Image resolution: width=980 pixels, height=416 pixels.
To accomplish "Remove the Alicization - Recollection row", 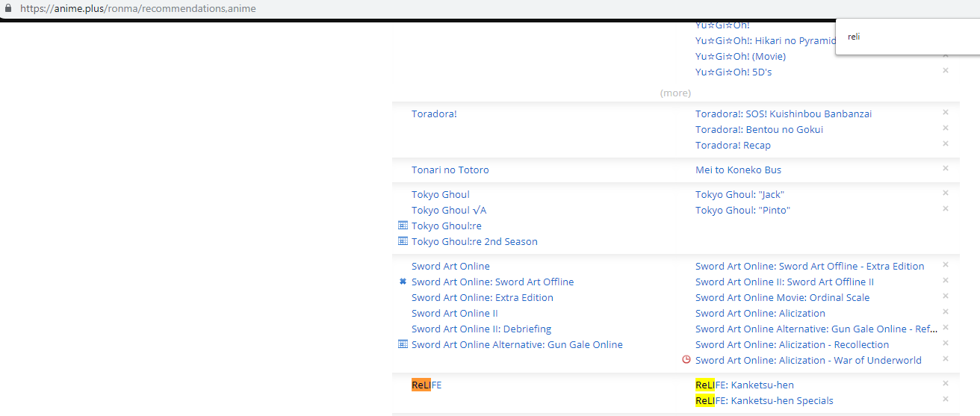I will click(x=946, y=343).
